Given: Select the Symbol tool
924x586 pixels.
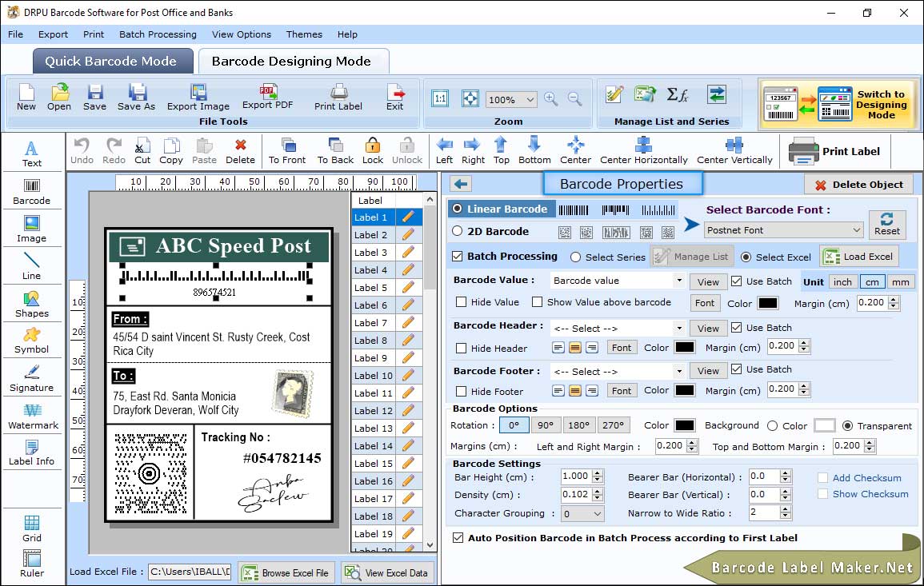Looking at the screenshot, I should pos(32,341).
